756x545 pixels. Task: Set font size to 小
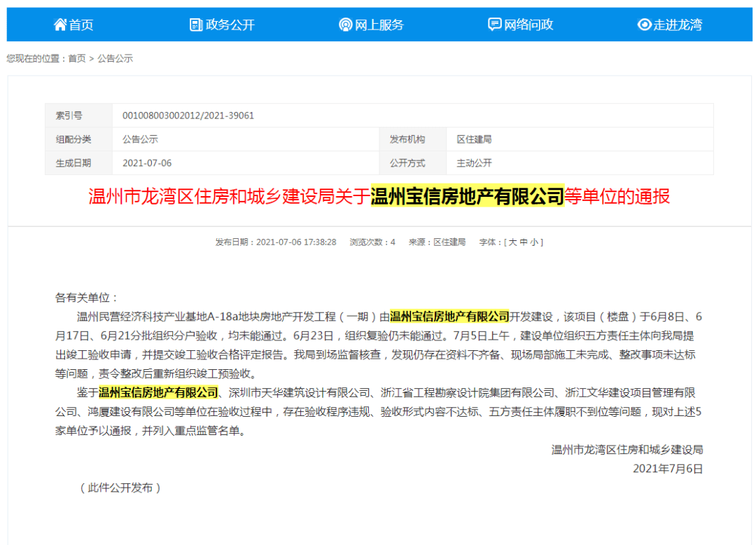(533, 242)
